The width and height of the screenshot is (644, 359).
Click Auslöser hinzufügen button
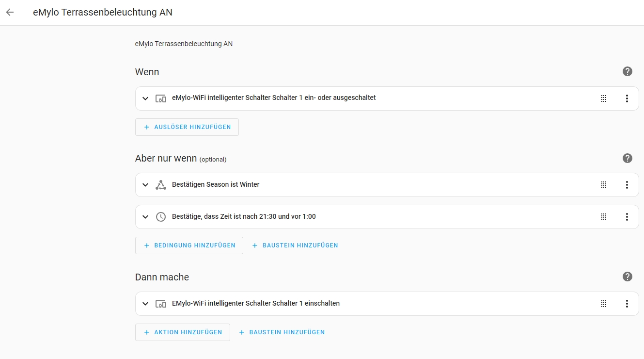[x=187, y=127]
